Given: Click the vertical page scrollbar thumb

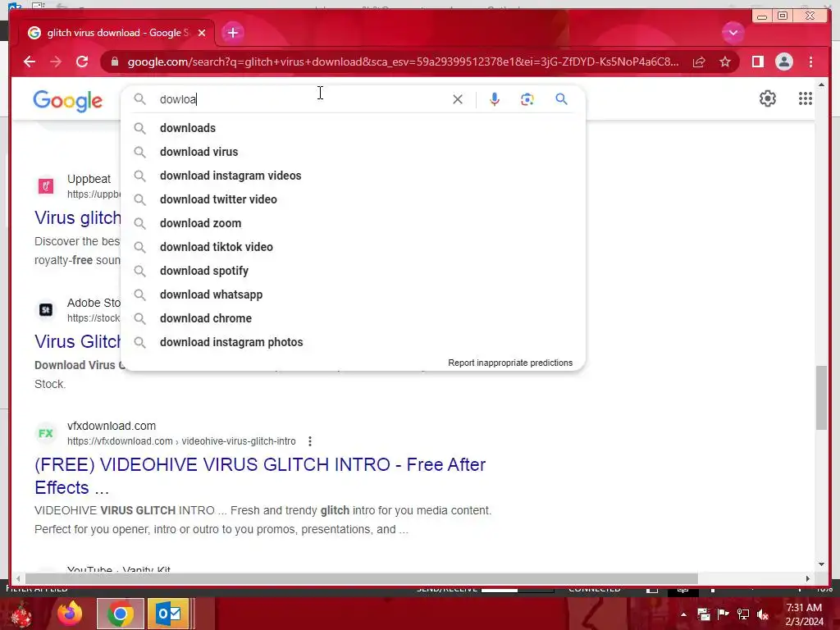Looking at the screenshot, I should [821, 398].
